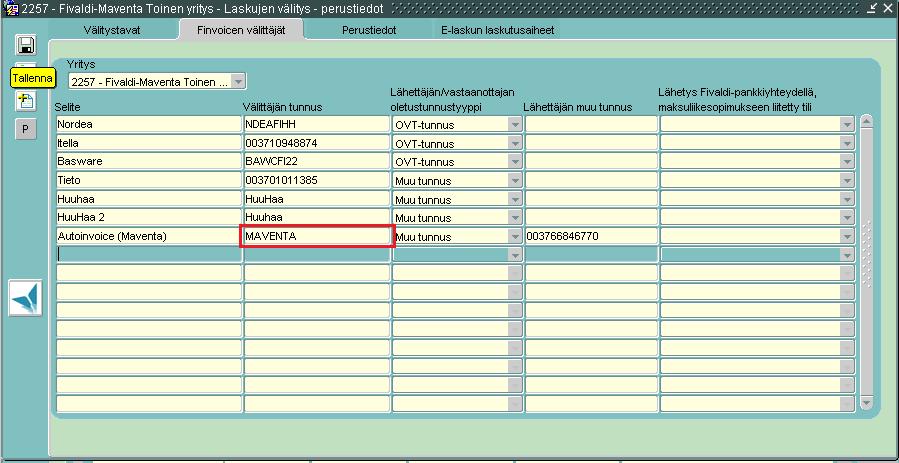This screenshot has height=463, width=899.
Task: Click the Fivaldi logo icon
Action: coord(25,297)
